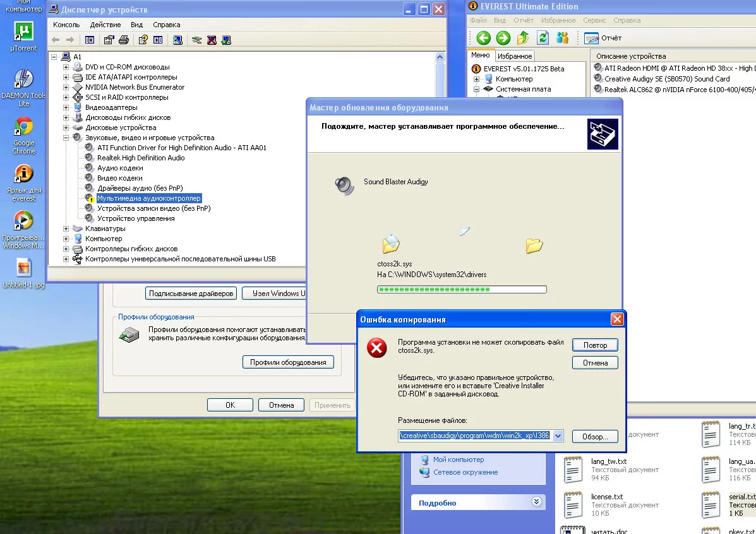Image resolution: width=756 pixels, height=534 pixels.
Task: Click Scan for hardware changes toolbar icon
Action: (x=177, y=40)
